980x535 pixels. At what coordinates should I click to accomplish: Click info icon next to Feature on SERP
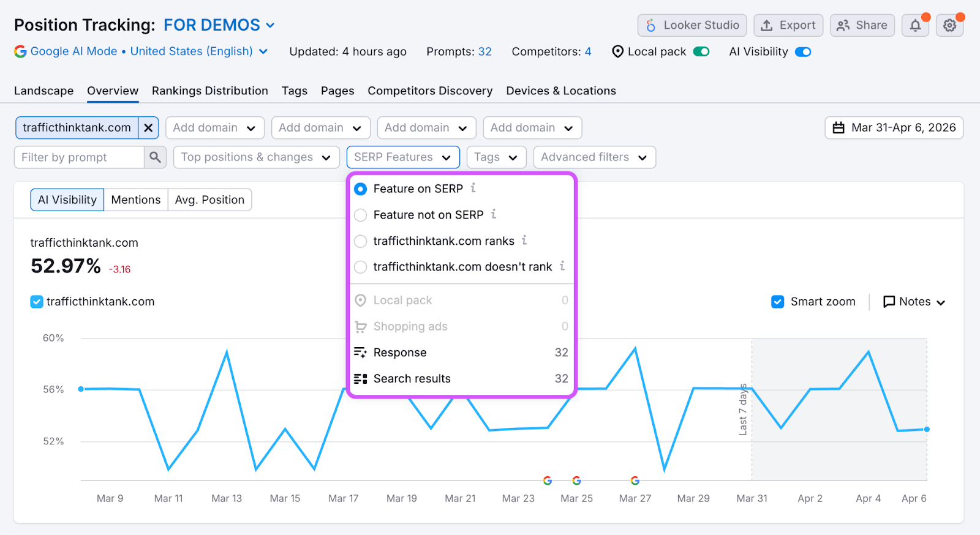point(473,189)
